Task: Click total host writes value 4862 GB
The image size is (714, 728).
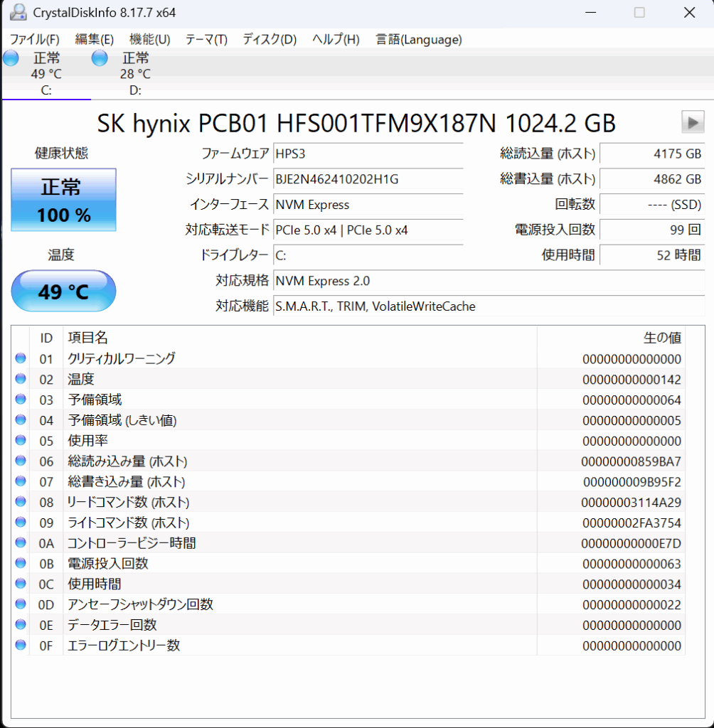Action: point(652,179)
